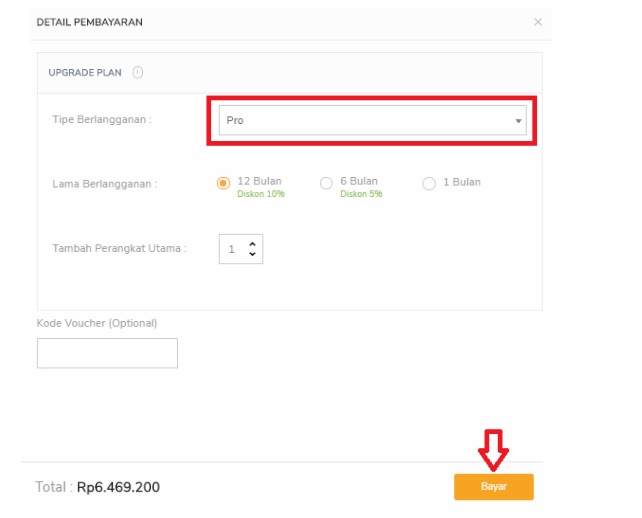Focus the Tambah Perangkat Utama number field

(241, 249)
